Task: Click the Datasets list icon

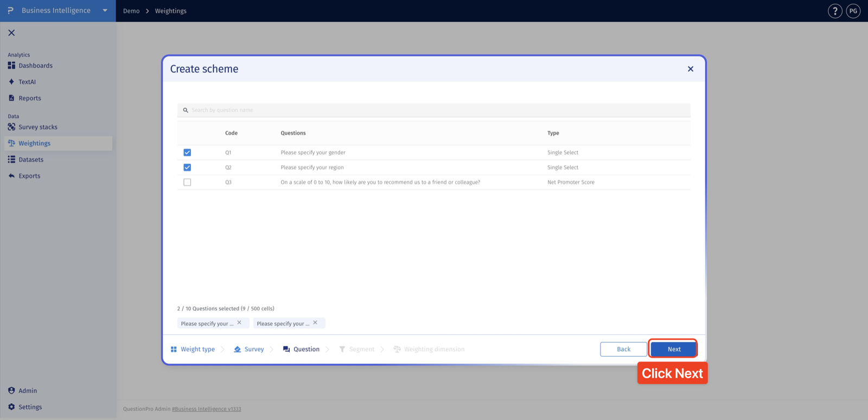Action: 11,159
